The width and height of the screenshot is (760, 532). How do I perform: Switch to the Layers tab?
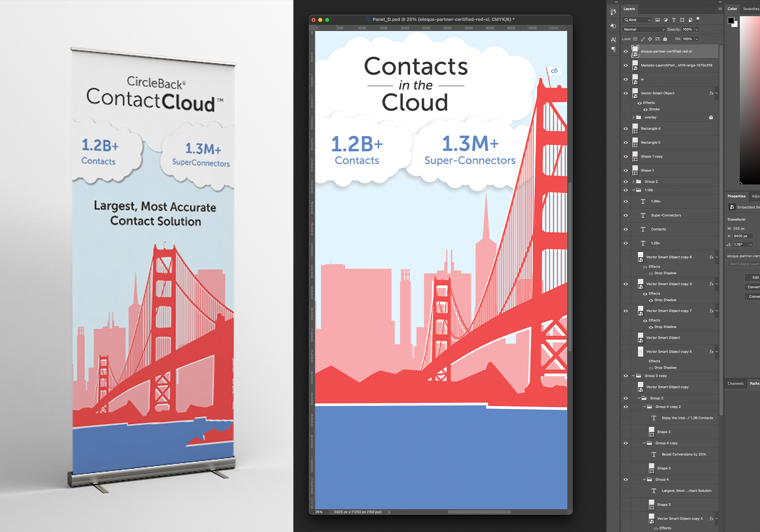(629, 9)
